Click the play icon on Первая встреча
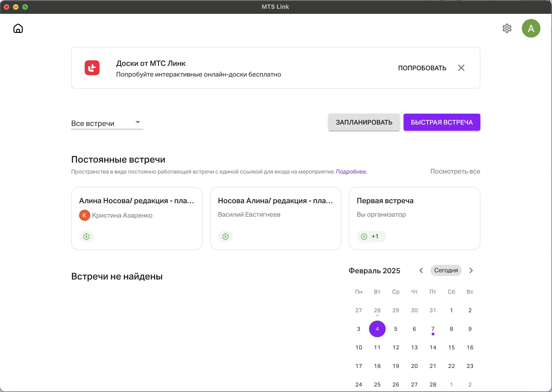 [364, 237]
